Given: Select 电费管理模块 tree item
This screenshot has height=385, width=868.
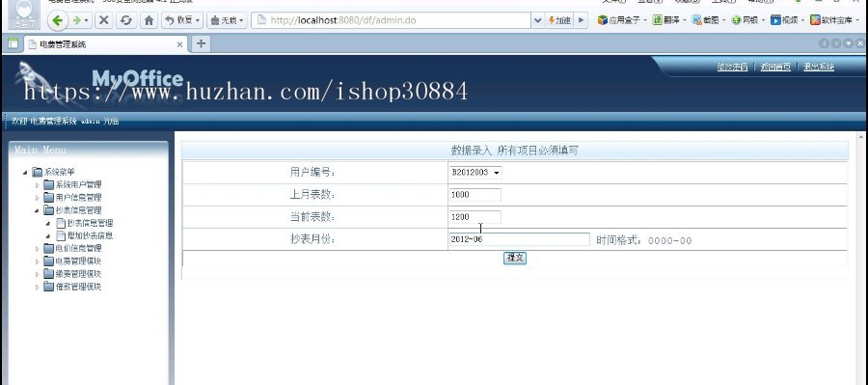Looking at the screenshot, I should pos(79,261).
